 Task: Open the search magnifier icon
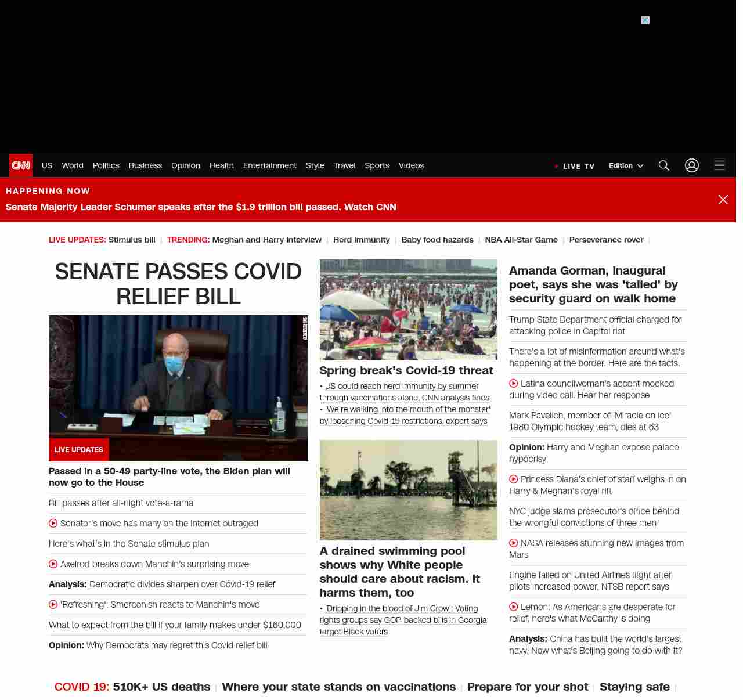click(664, 165)
